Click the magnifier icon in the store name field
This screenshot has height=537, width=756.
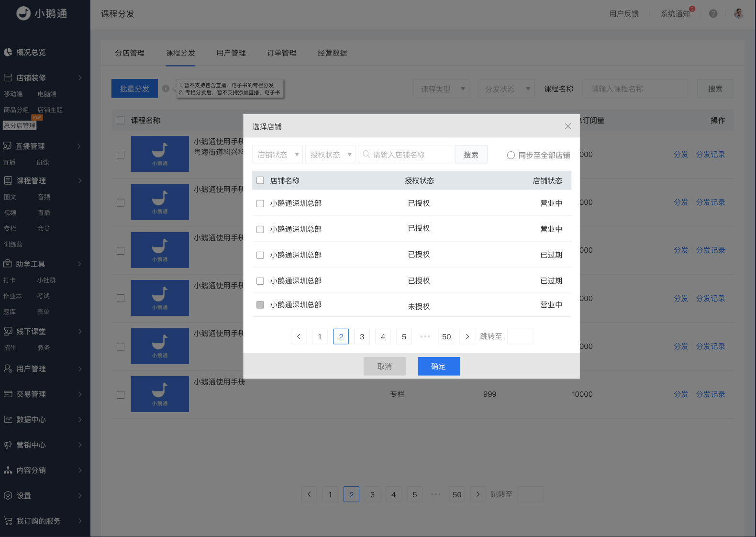click(x=367, y=154)
